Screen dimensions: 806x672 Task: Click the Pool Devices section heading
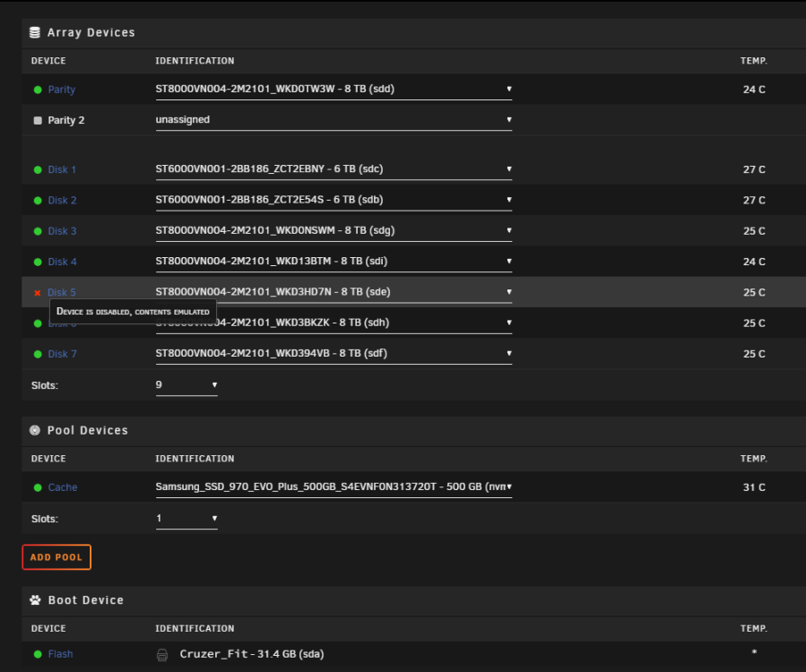click(87, 431)
